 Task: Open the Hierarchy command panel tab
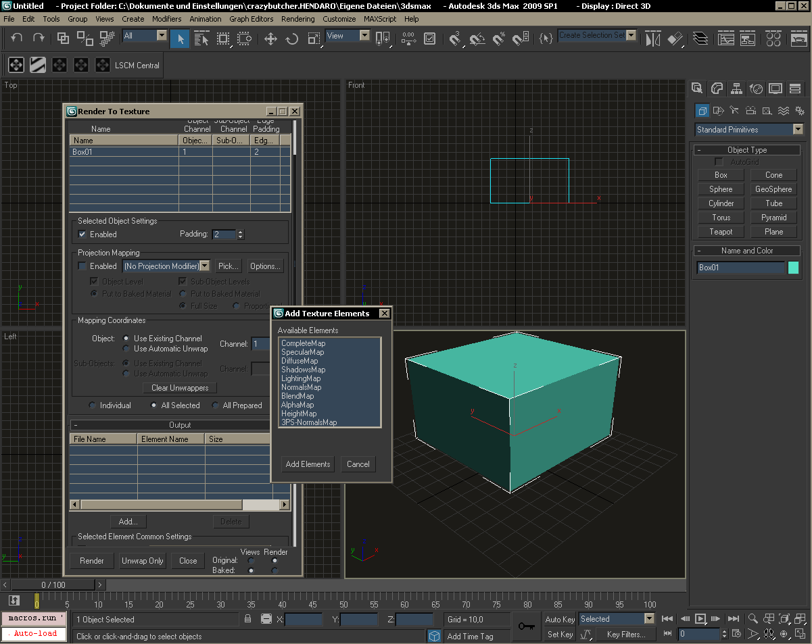(x=737, y=89)
